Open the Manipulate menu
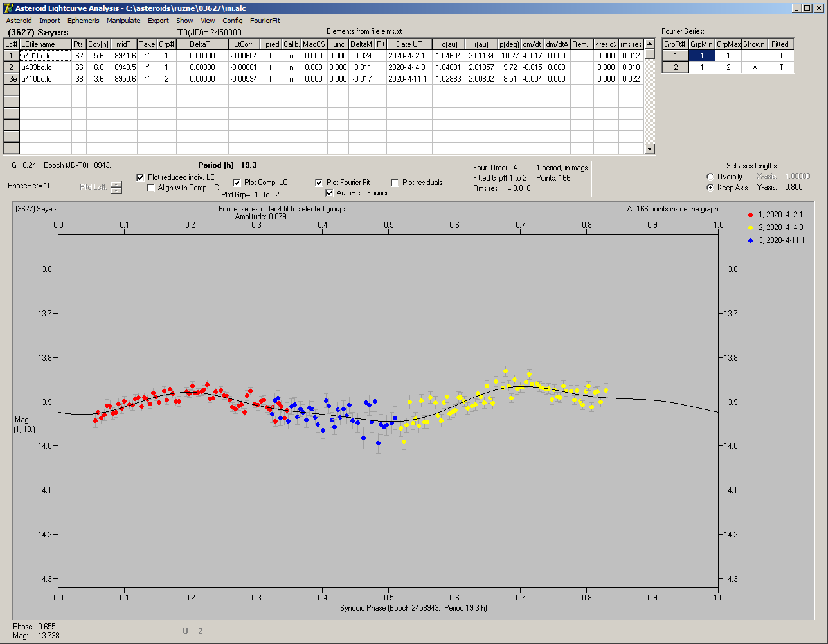 click(x=123, y=21)
